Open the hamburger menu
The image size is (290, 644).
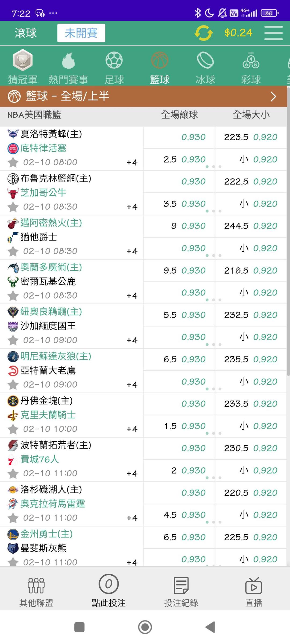click(x=273, y=33)
